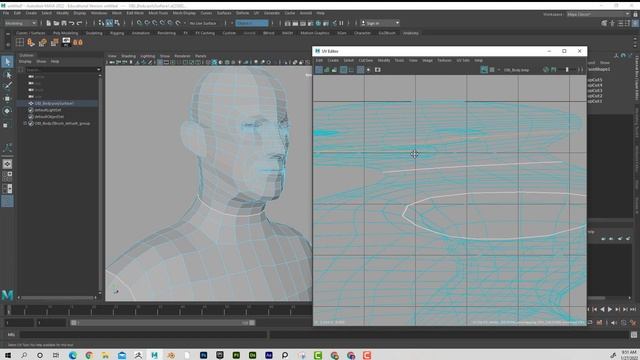Click UV Editor white square display icon

tap(378, 70)
